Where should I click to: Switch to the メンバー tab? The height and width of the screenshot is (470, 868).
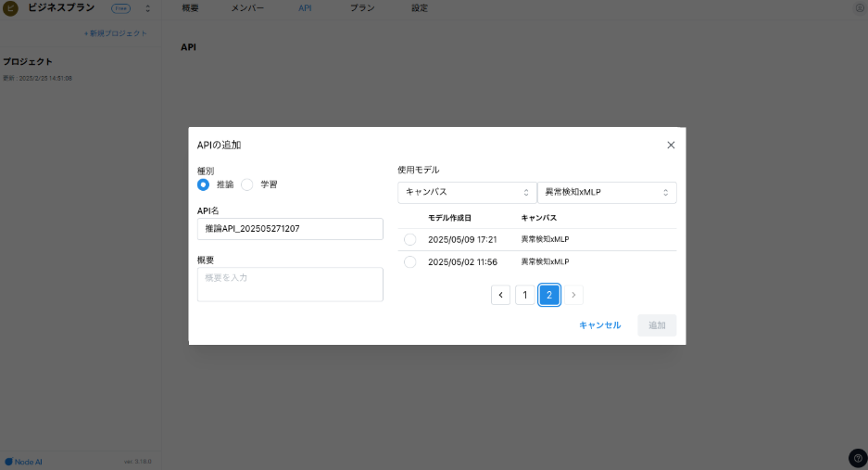(247, 7)
